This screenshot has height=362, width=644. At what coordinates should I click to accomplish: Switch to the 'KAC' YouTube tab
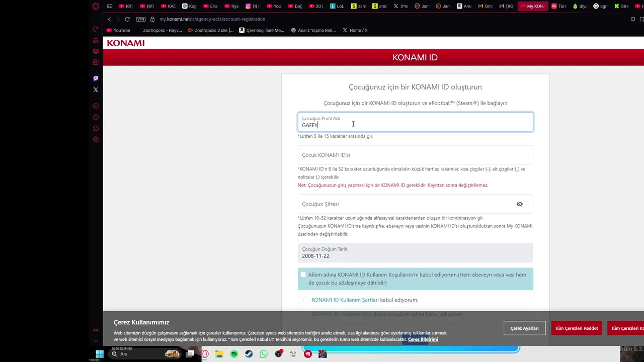tap(169, 6)
